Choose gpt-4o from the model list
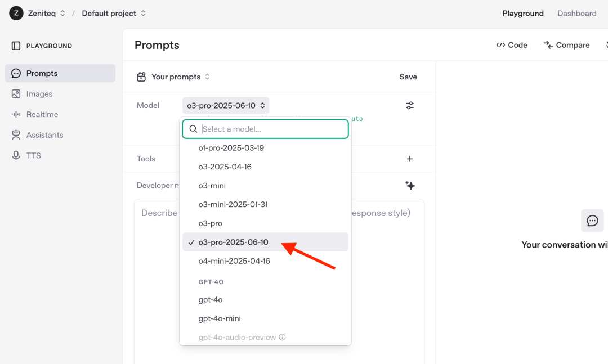Viewport: 608px width, 364px height. pos(265,300)
